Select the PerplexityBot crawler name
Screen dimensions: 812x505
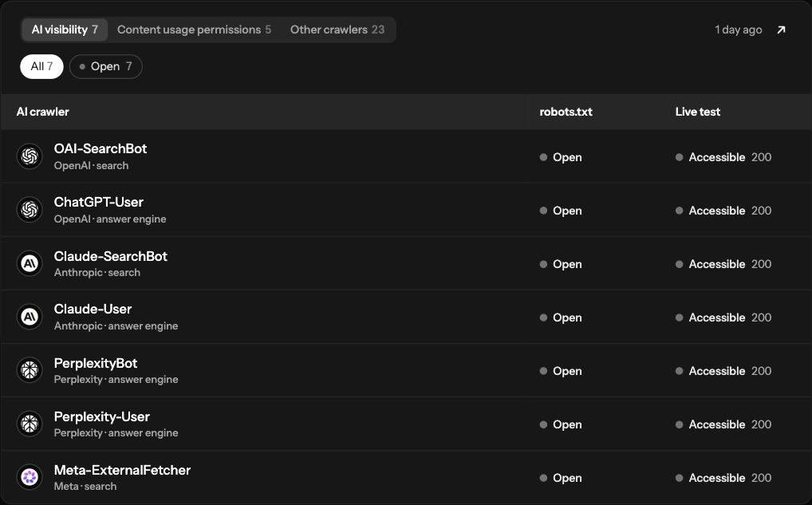coord(96,363)
